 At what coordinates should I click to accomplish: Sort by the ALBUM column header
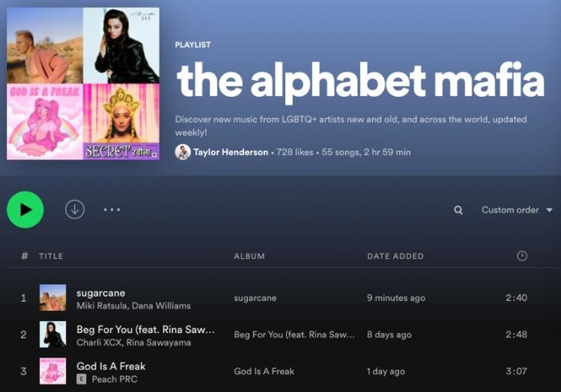tap(250, 256)
